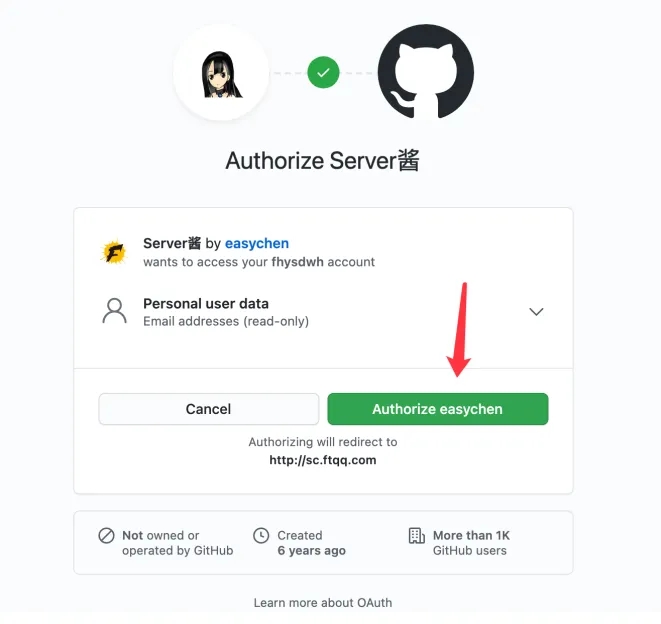Click the http://sc.ftqq.com redirect URL

(x=323, y=460)
